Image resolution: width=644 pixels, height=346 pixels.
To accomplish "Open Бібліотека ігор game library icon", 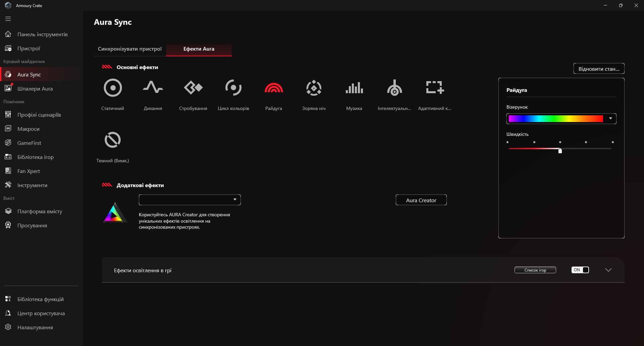I will (x=8, y=157).
